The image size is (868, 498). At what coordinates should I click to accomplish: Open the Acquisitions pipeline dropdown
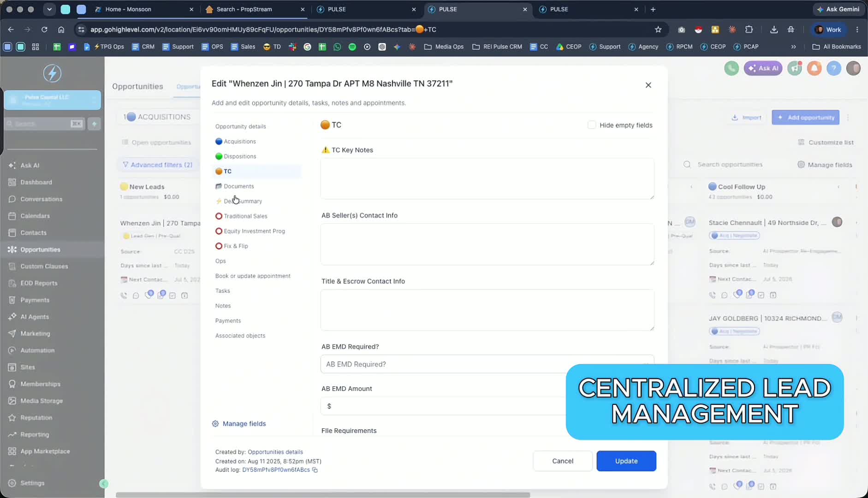click(x=158, y=117)
